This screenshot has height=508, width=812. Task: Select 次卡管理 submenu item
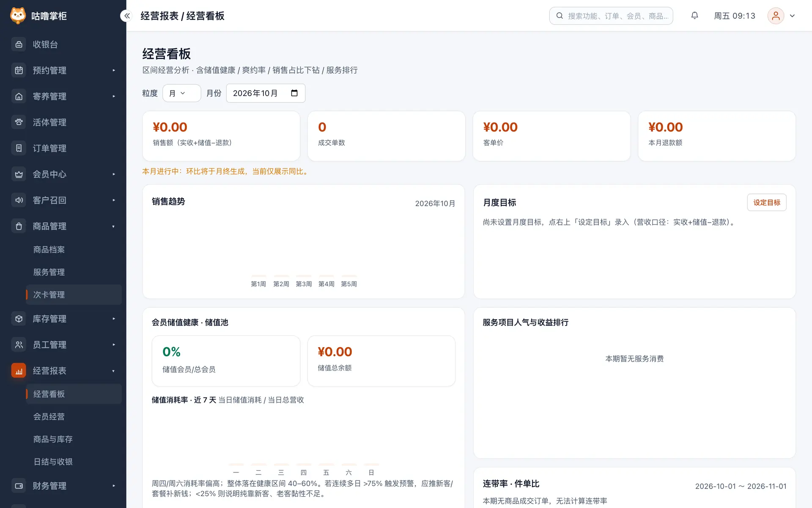point(74,295)
